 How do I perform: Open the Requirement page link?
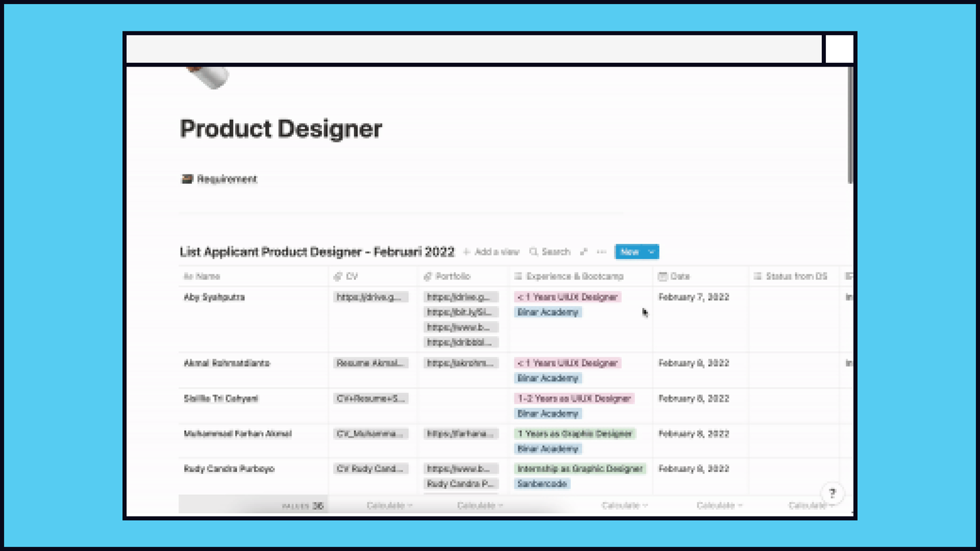pos(219,179)
